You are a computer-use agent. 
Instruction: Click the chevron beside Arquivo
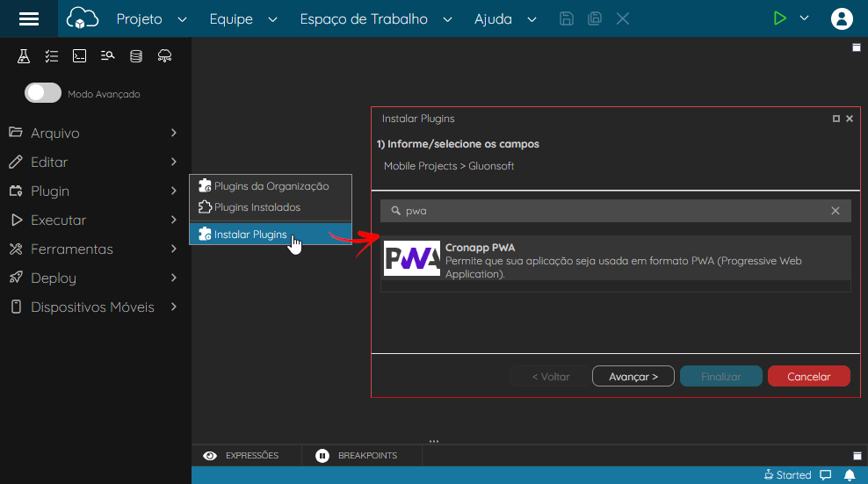(x=174, y=133)
